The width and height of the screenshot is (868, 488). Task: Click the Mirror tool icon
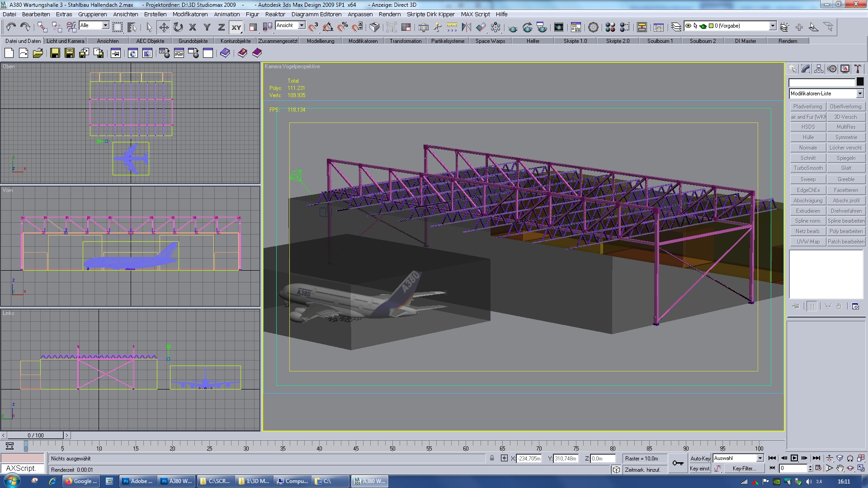466,28
